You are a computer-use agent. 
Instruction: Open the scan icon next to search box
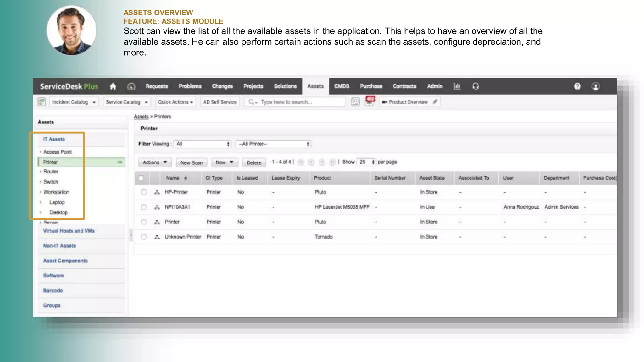click(355, 102)
